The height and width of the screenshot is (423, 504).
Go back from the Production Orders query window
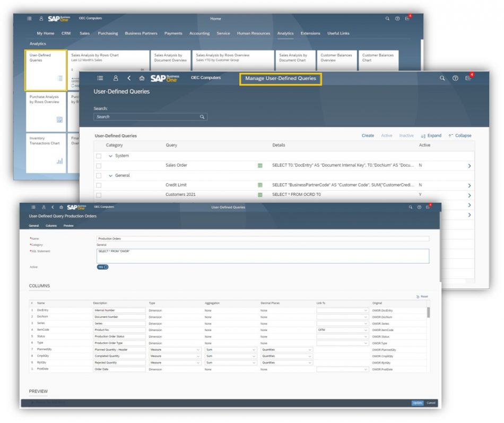(x=53, y=207)
